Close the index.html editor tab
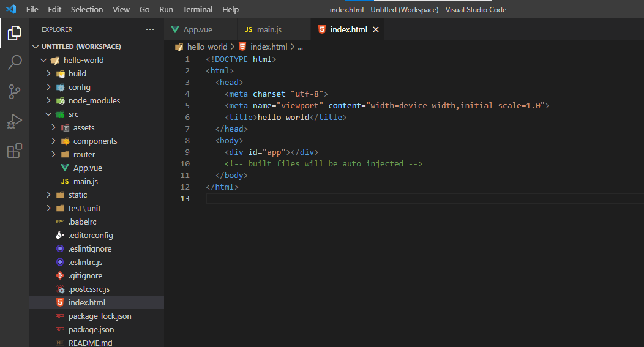The width and height of the screenshot is (644, 347). tap(376, 29)
